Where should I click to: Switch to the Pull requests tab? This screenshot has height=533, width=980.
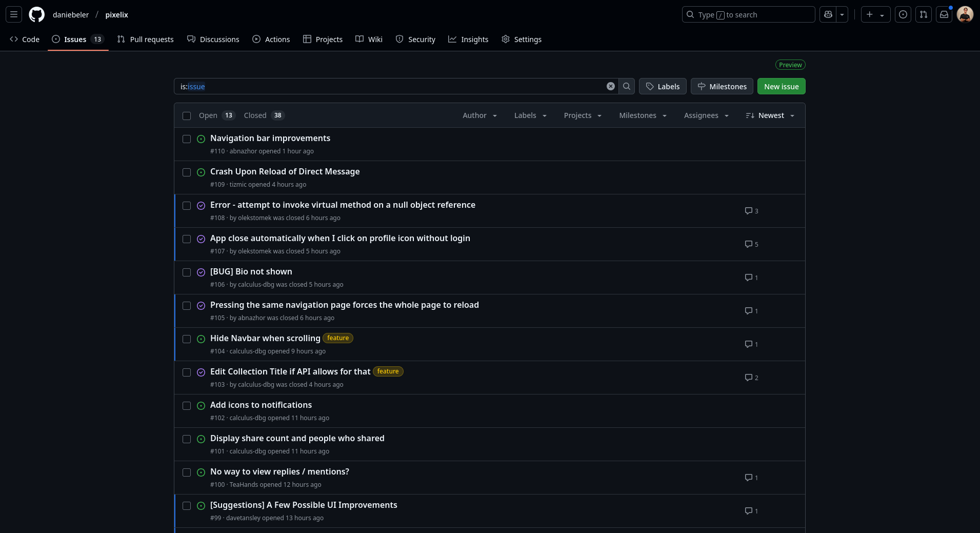click(146, 40)
